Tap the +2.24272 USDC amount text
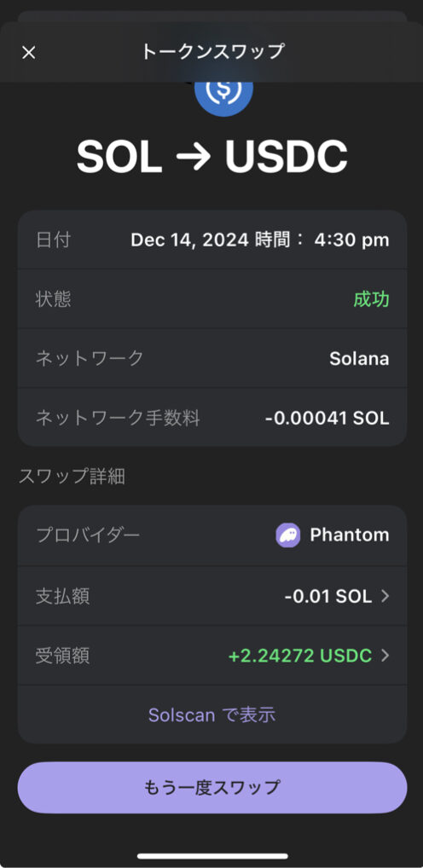The width and height of the screenshot is (423, 868). 300,656
